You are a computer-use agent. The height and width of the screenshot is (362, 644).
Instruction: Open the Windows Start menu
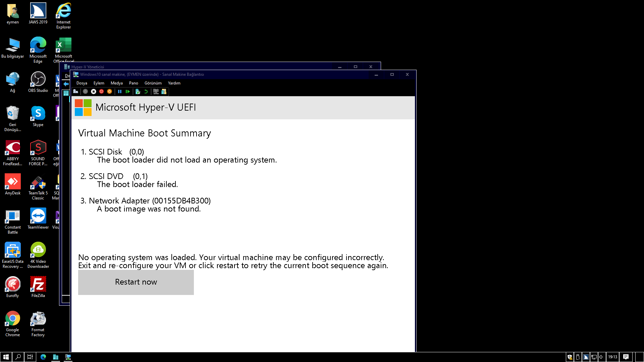tap(6, 357)
